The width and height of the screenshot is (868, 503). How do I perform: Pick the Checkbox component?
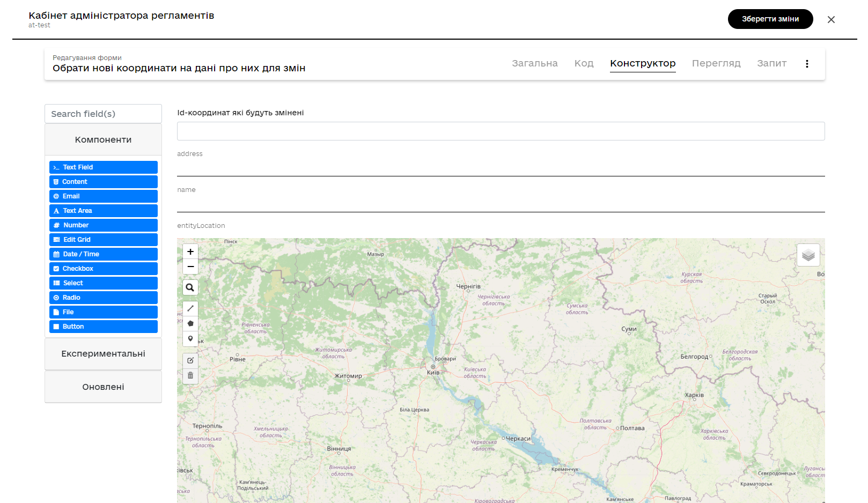tap(104, 269)
